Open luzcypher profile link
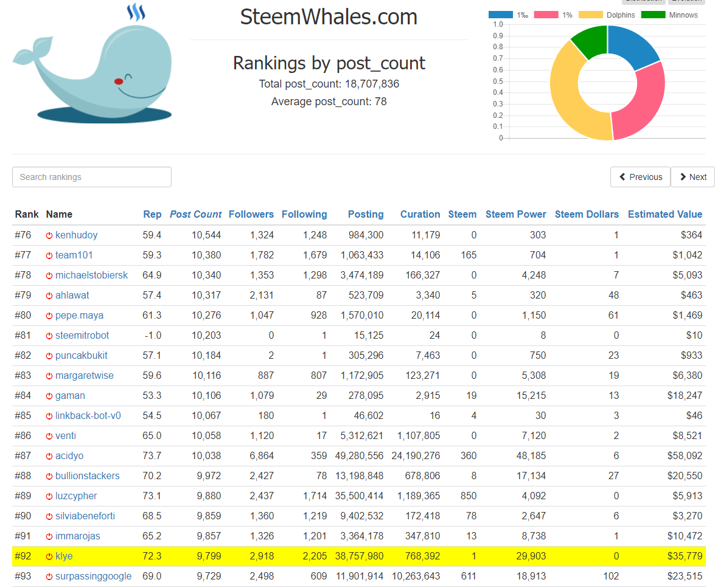715x588 pixels. [x=76, y=496]
